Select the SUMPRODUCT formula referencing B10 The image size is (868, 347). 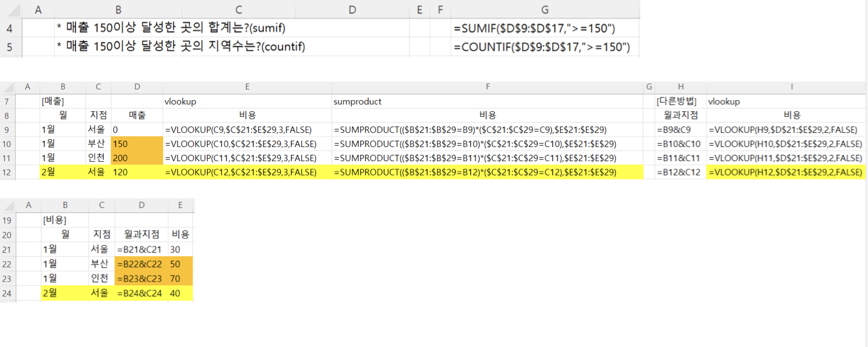tap(487, 144)
